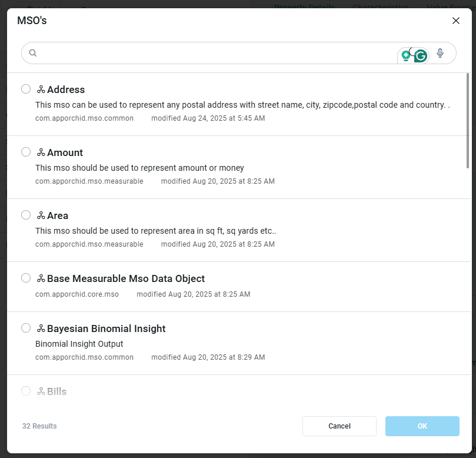This screenshot has height=458, width=476.
Task: Select the Address radio button
Action: (x=26, y=89)
